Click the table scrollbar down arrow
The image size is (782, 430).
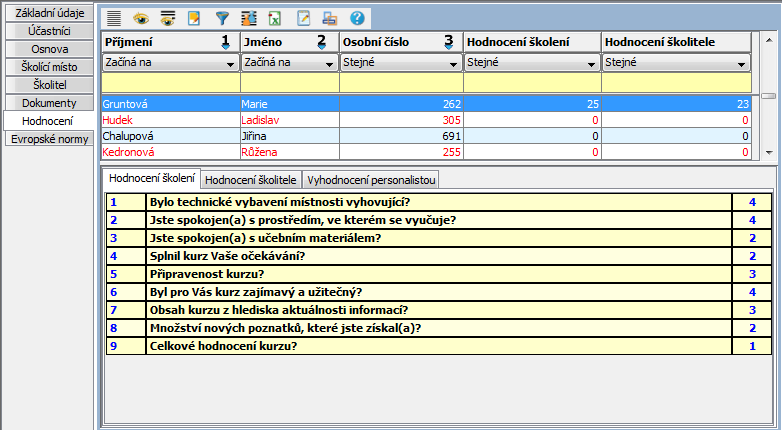768,151
